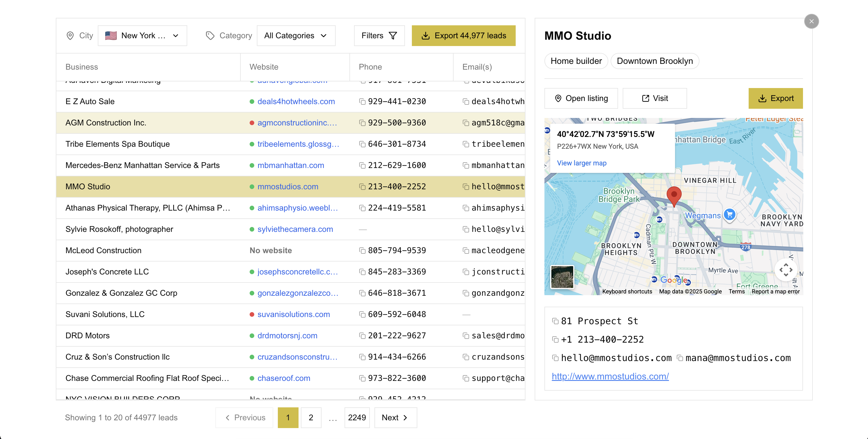Screen dimensions: 868x439
Task: Go to the Next page of leads
Action: (395, 417)
